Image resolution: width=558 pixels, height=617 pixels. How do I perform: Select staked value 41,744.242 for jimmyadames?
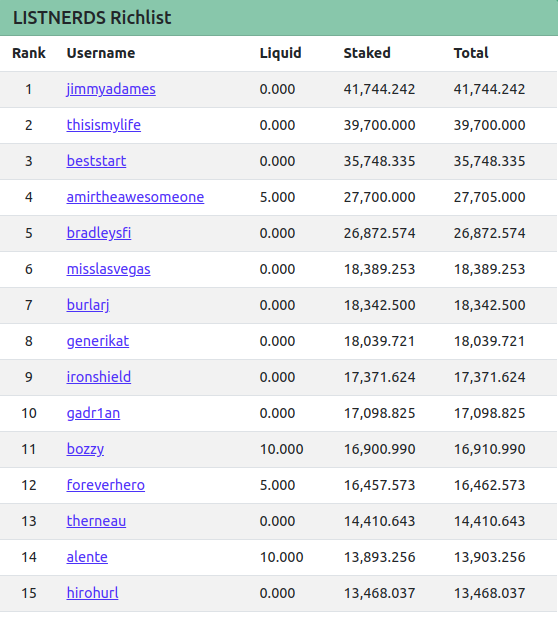tap(379, 89)
